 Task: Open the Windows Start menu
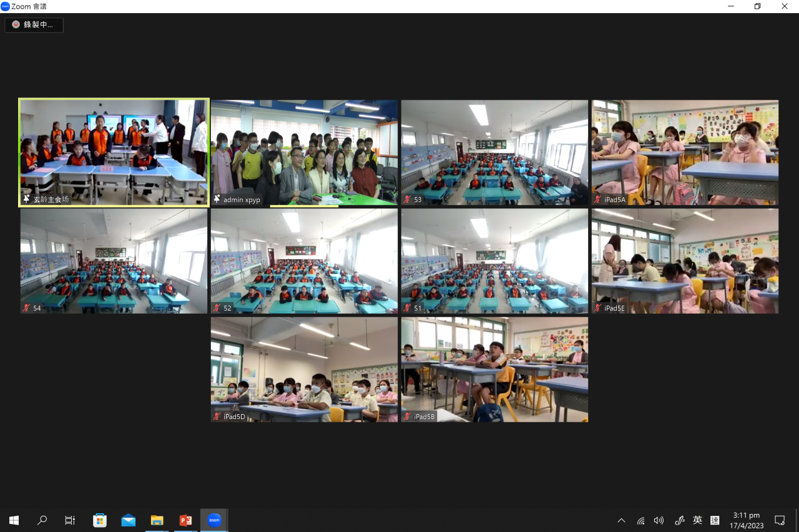[x=14, y=520]
